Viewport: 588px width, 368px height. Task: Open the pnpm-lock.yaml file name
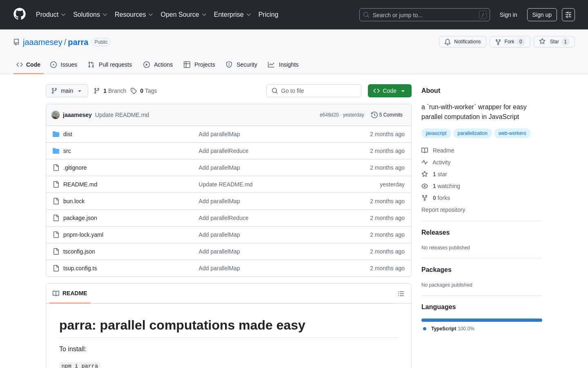coord(83,235)
